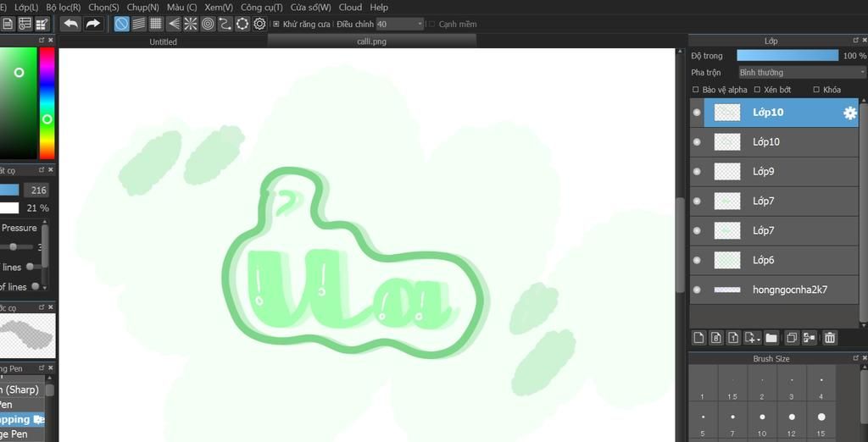Open the Công cụ(T) menu
868x442 pixels.
click(x=261, y=7)
